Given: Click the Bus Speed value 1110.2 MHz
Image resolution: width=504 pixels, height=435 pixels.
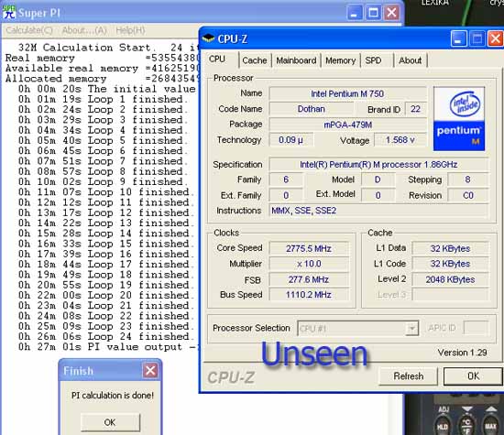Looking at the screenshot, I should [309, 295].
